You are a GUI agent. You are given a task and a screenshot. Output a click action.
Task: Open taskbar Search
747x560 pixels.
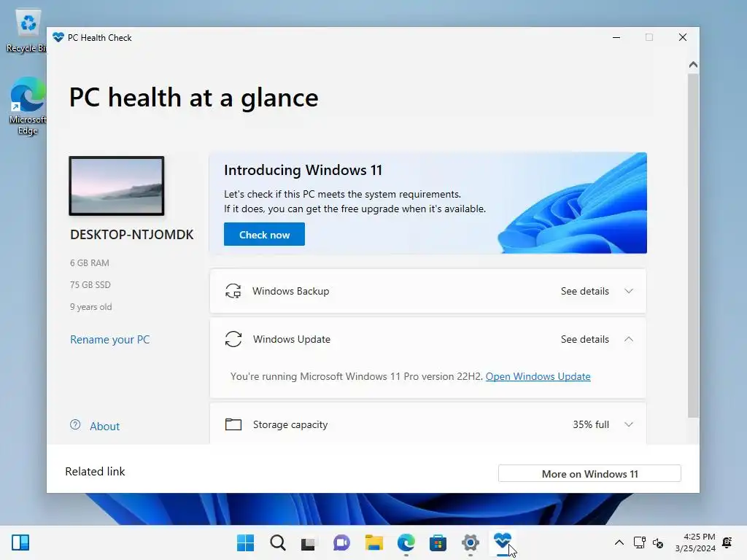pyautogui.click(x=278, y=542)
